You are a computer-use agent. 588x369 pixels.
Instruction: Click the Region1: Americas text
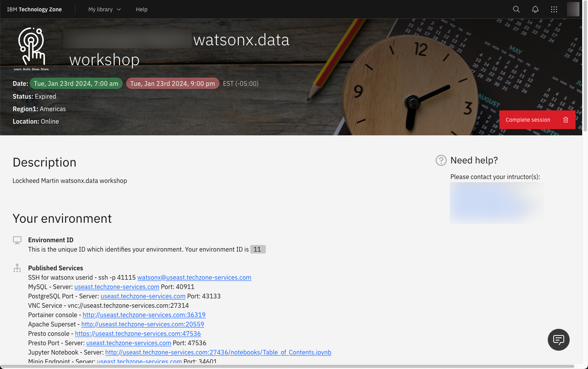point(39,109)
